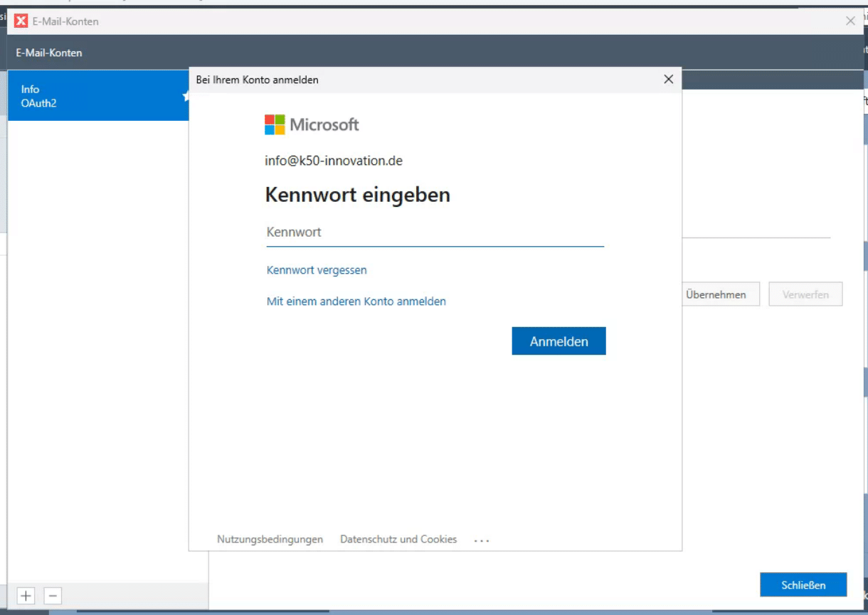The image size is (868, 615).
Task: Click the E-Mail-Konten header bar
Action: (x=427, y=53)
